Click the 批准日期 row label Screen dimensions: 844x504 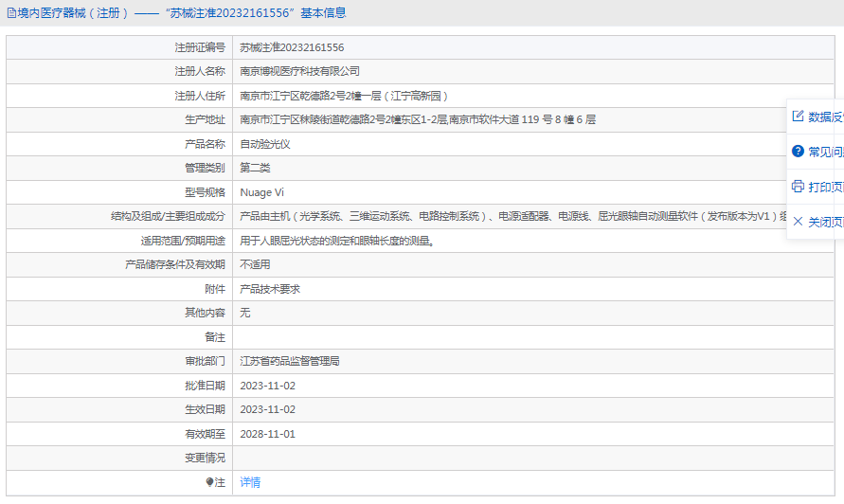[x=205, y=386]
